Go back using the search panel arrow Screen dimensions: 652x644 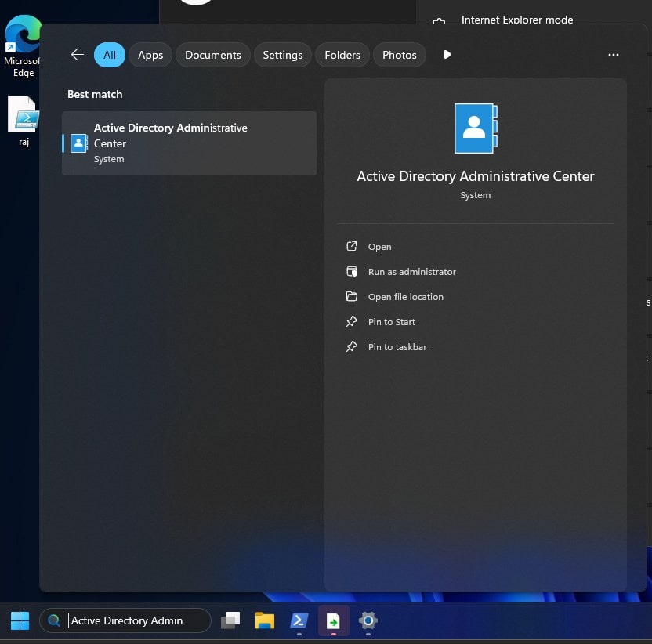[77, 55]
